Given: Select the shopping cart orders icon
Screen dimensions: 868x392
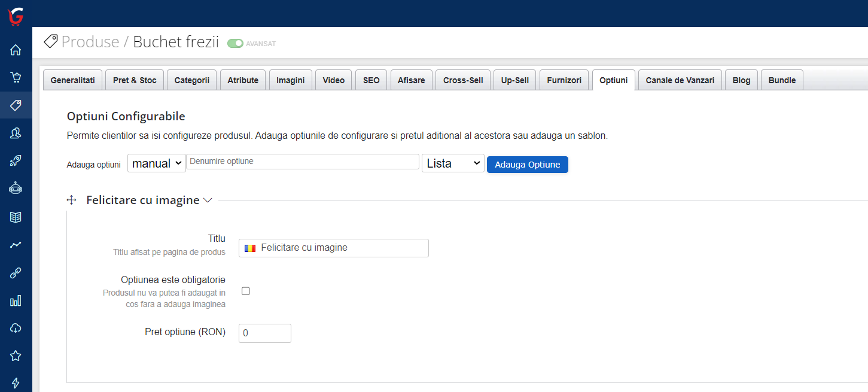Looking at the screenshot, I should 16,78.
